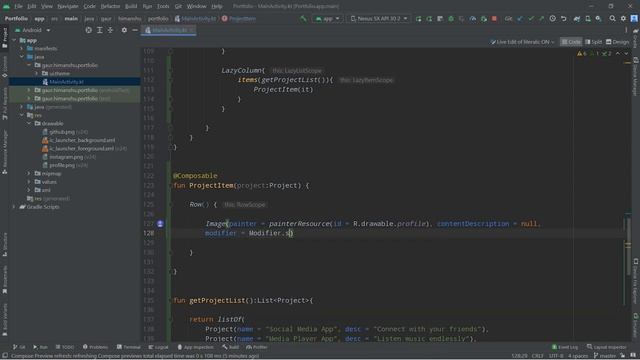Click the user account avatar icon

(x=634, y=19)
